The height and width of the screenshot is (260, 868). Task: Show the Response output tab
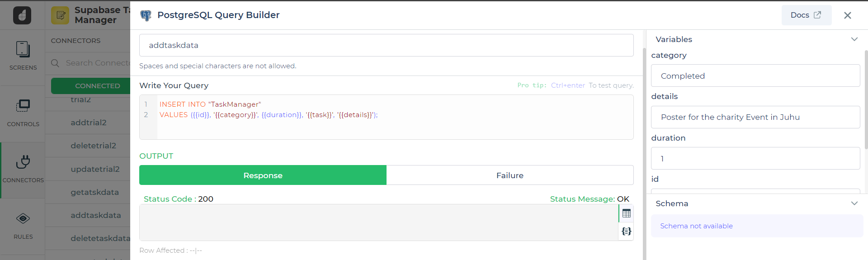pyautogui.click(x=263, y=175)
